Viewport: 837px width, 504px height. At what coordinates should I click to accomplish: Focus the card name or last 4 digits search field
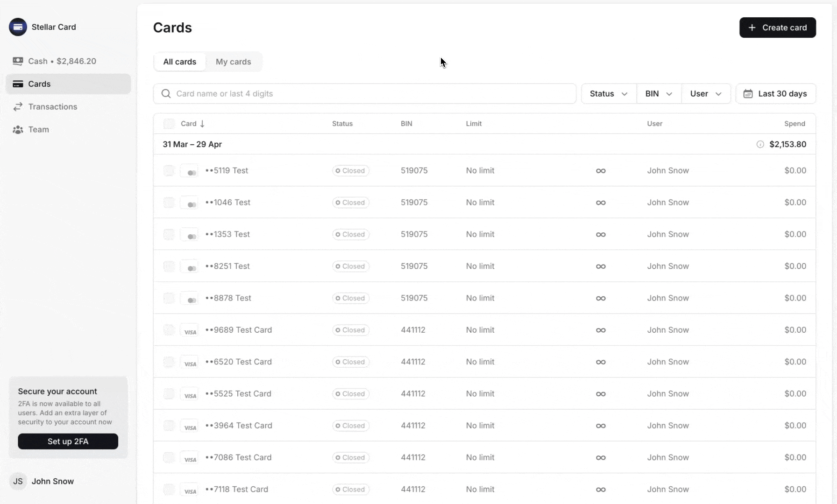[365, 94]
